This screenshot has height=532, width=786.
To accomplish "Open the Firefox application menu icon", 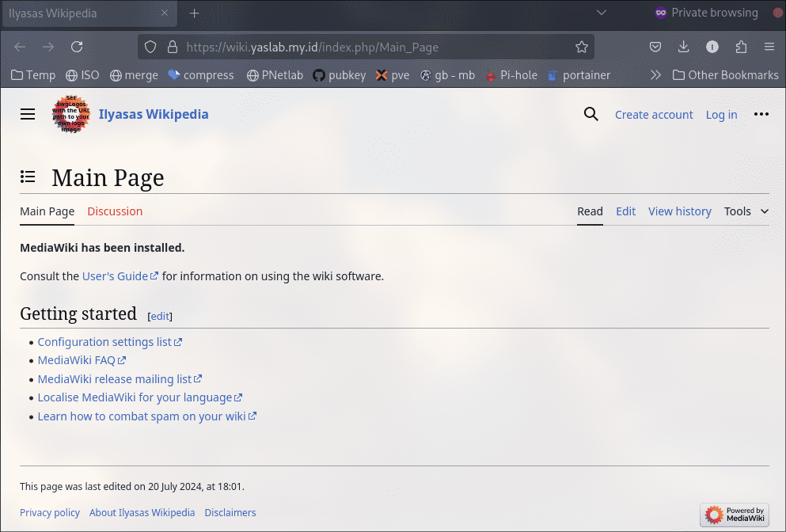I will coord(769,47).
